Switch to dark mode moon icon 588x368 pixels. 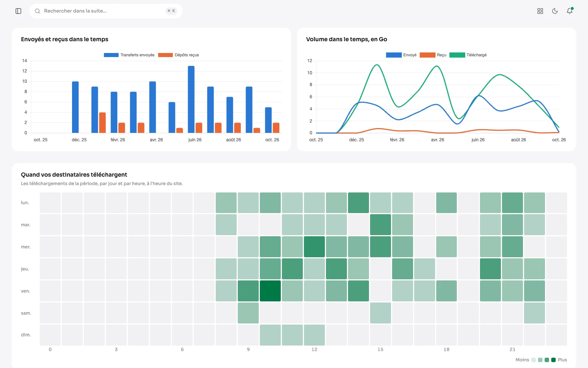click(x=555, y=11)
